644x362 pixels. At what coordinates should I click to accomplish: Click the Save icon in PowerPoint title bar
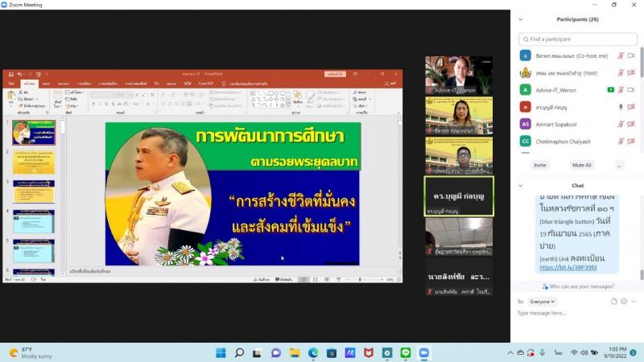tap(11, 74)
